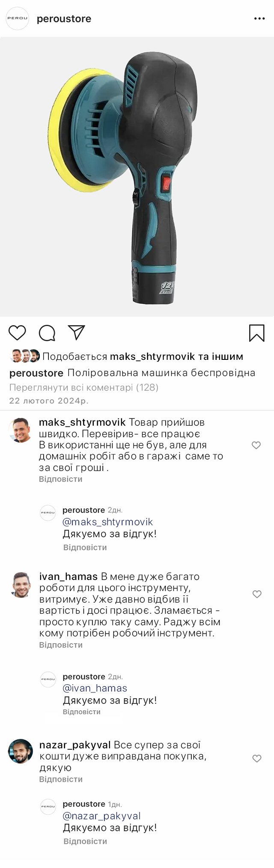Click the @maks_shtyrmovik mention link
Viewport: 274px width, 868px height.
(x=107, y=522)
